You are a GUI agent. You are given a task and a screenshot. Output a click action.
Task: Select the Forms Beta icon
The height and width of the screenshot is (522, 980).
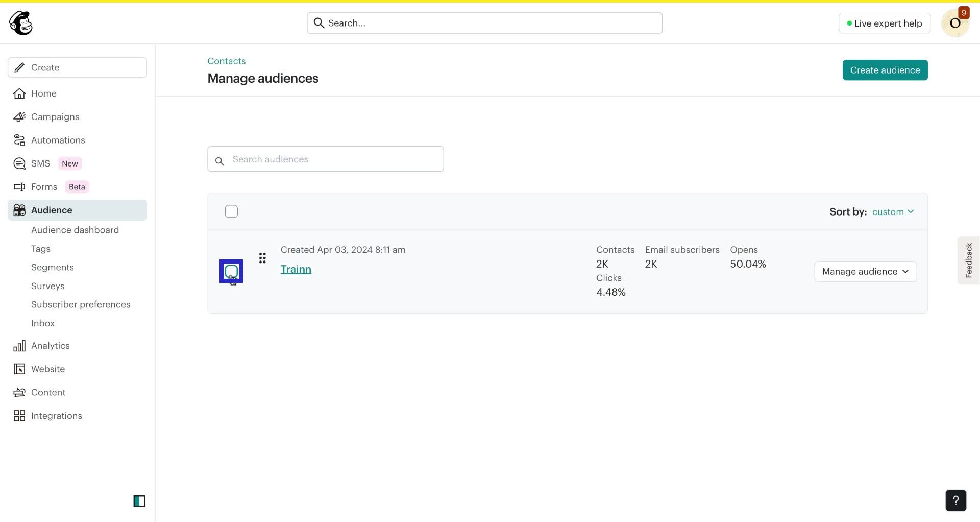[19, 186]
